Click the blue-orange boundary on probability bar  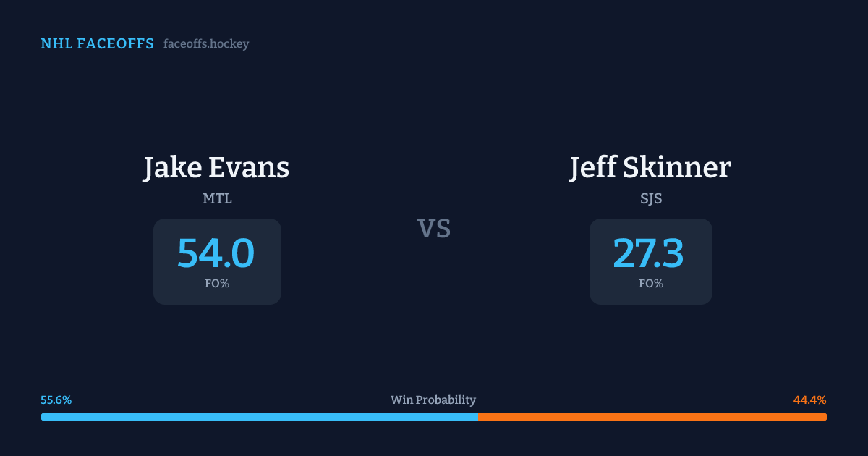coord(478,417)
